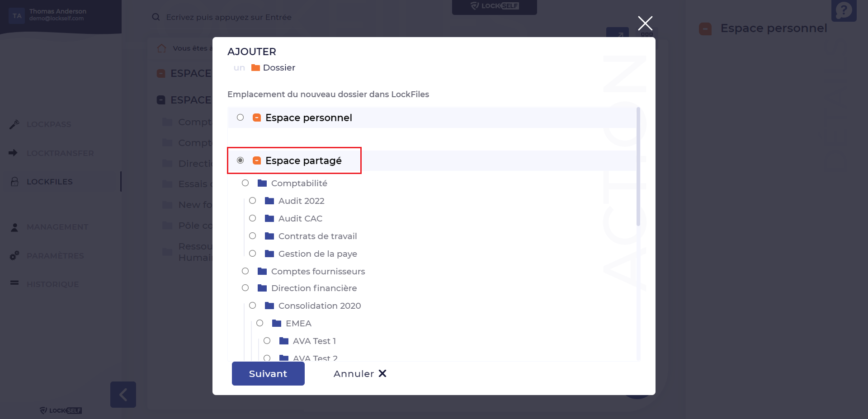Open the Management menu item

point(57,227)
